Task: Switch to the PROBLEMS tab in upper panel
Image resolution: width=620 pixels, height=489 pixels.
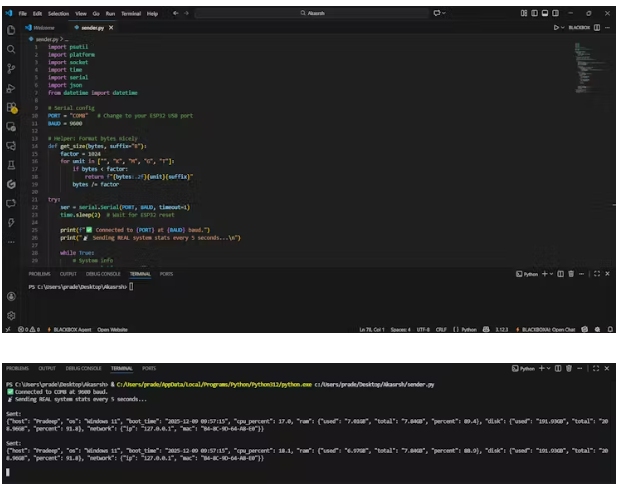Action: (x=39, y=273)
